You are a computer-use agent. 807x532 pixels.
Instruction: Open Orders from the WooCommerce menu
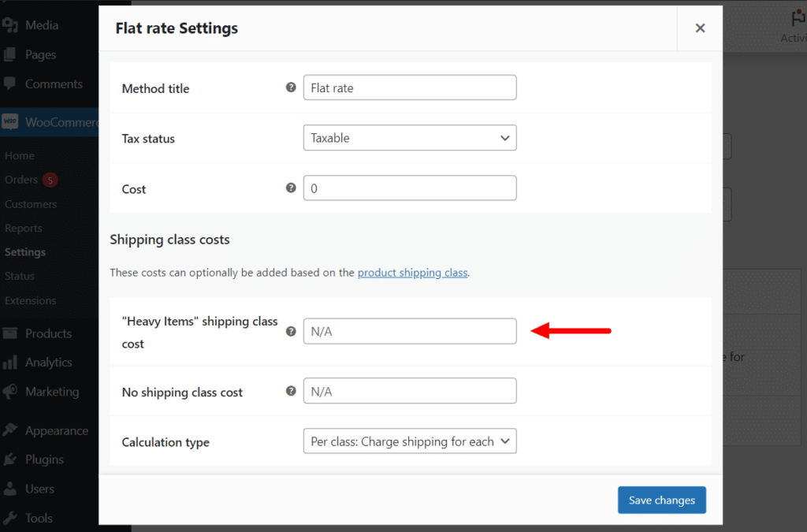click(x=20, y=180)
